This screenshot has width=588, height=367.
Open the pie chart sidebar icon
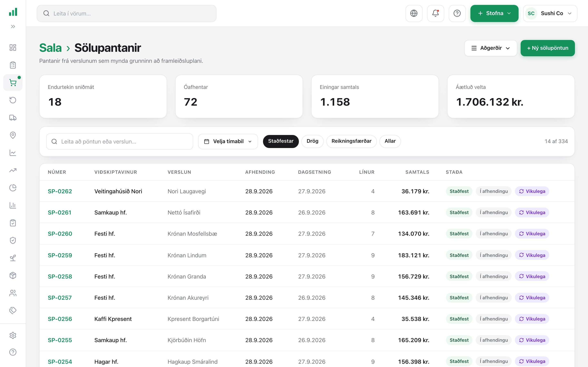point(13,188)
